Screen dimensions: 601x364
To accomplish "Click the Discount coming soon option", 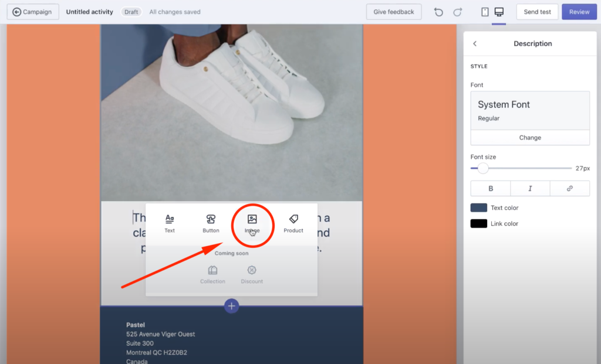I will pyautogui.click(x=252, y=275).
